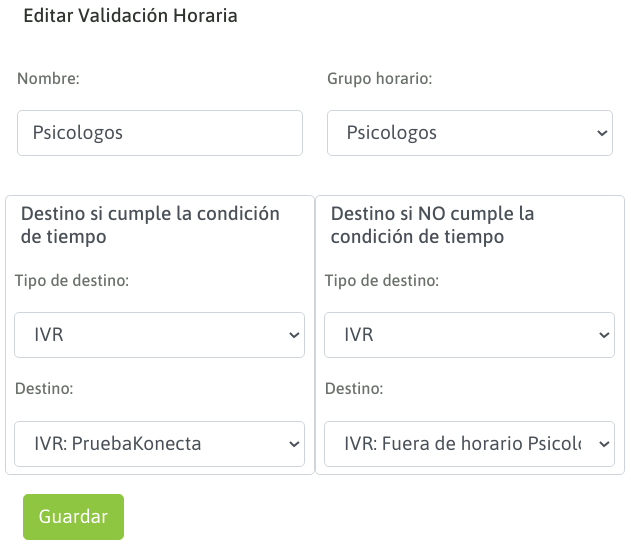
Task: Click the chevron arrow on the PruebaKonecta select
Action: 294,443
